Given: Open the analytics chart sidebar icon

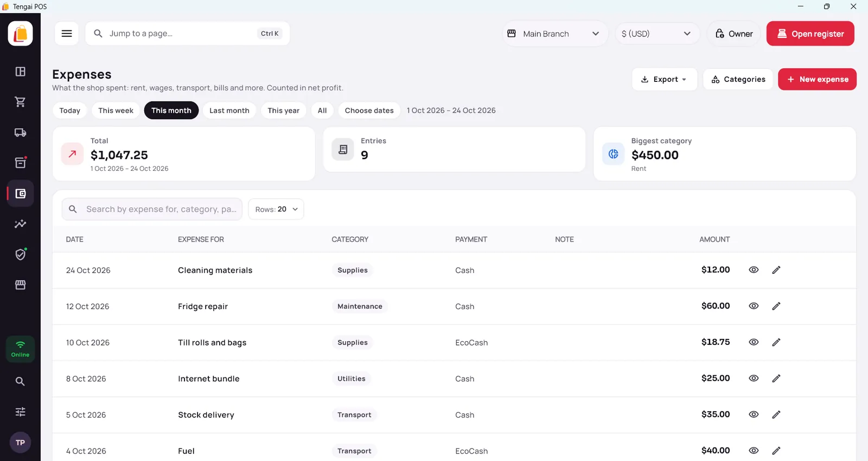Looking at the screenshot, I should click(20, 224).
